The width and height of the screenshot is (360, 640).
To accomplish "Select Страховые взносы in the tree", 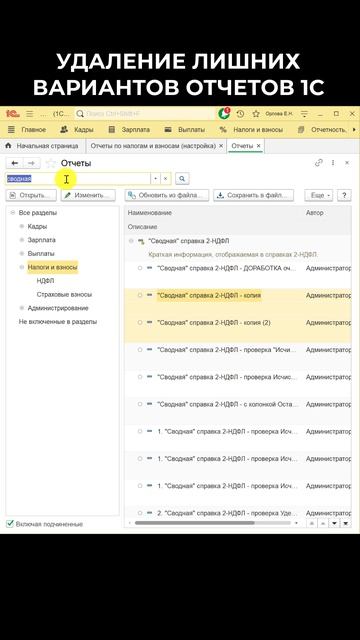I will click(x=64, y=294).
